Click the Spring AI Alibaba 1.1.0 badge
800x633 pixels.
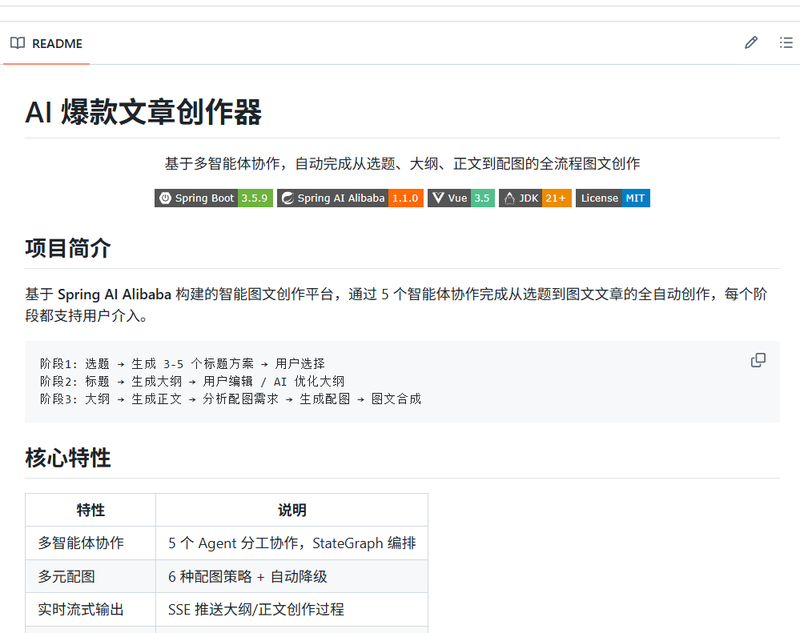coord(350,198)
